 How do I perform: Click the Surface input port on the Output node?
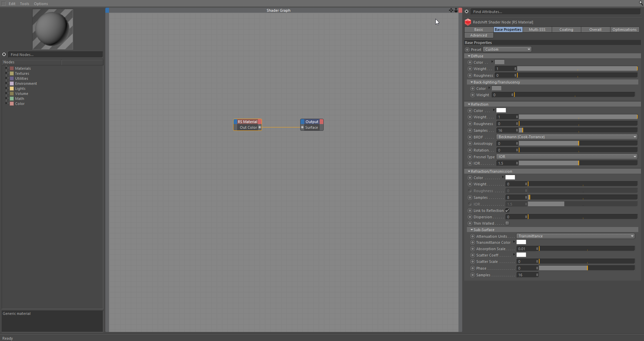(303, 127)
